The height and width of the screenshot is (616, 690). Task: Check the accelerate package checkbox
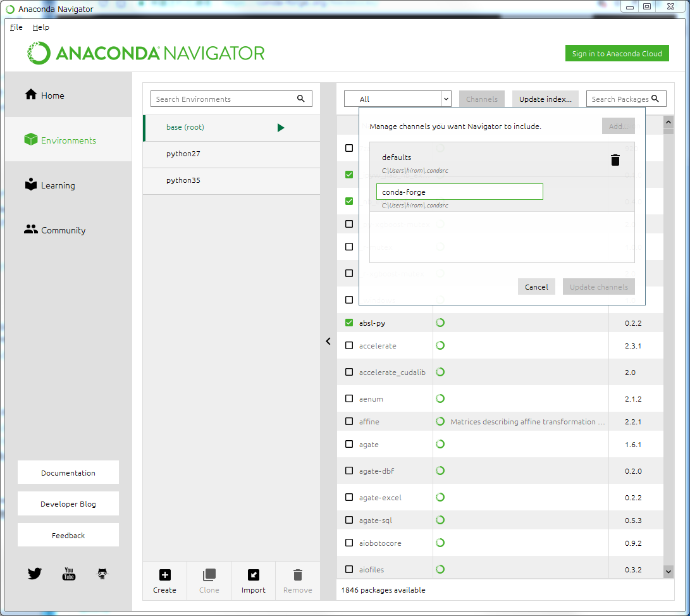point(349,345)
